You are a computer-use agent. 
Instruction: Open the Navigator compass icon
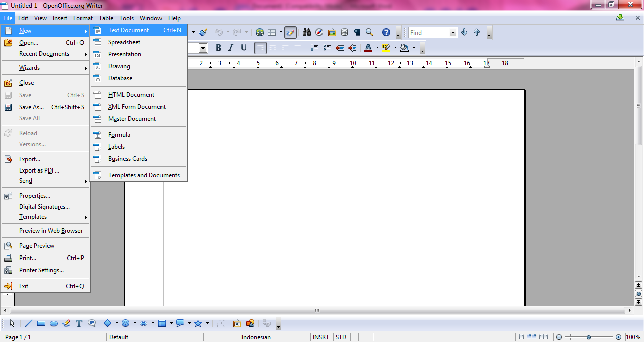pyautogui.click(x=319, y=32)
